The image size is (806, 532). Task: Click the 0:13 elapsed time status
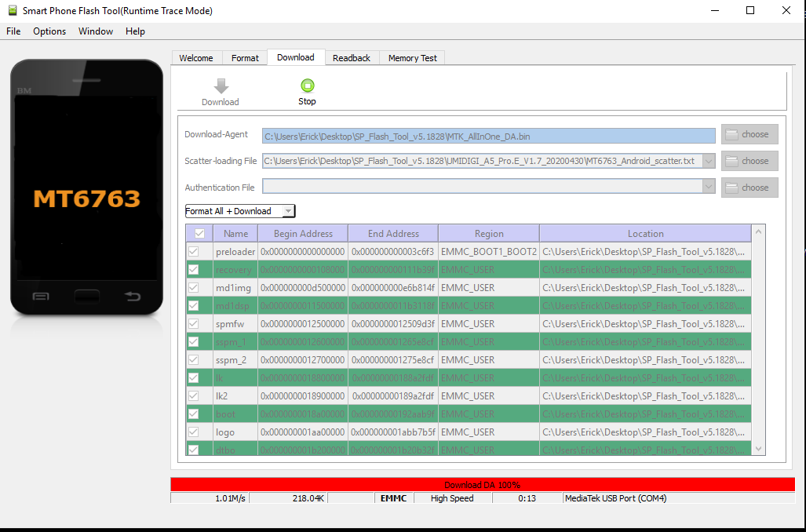point(527,498)
